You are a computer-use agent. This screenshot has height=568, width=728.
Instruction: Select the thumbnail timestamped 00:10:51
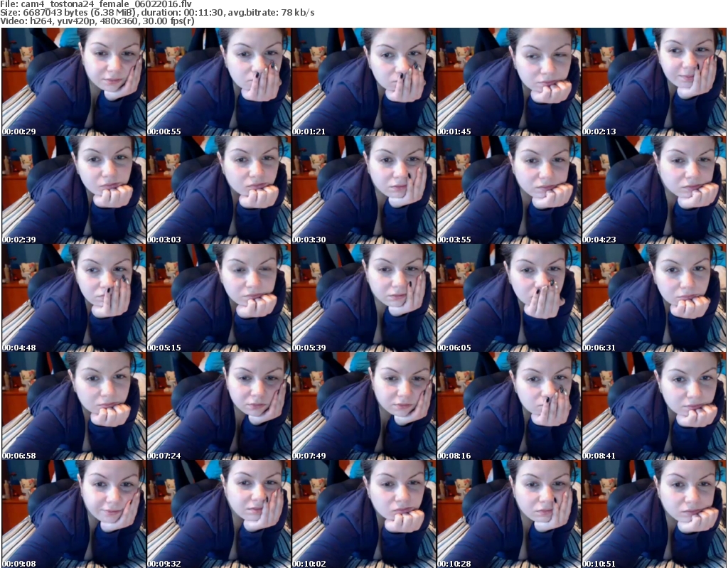[x=654, y=514]
